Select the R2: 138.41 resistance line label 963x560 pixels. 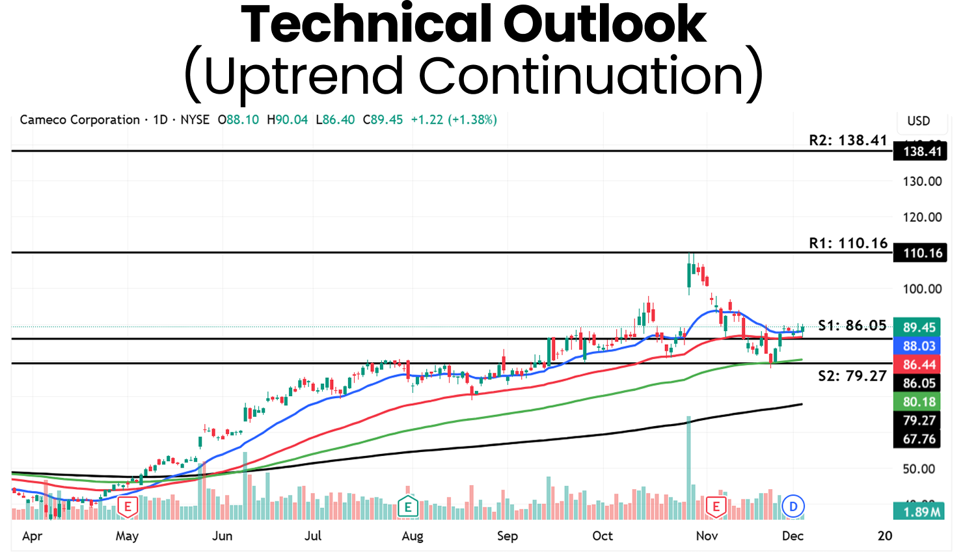[x=848, y=140]
